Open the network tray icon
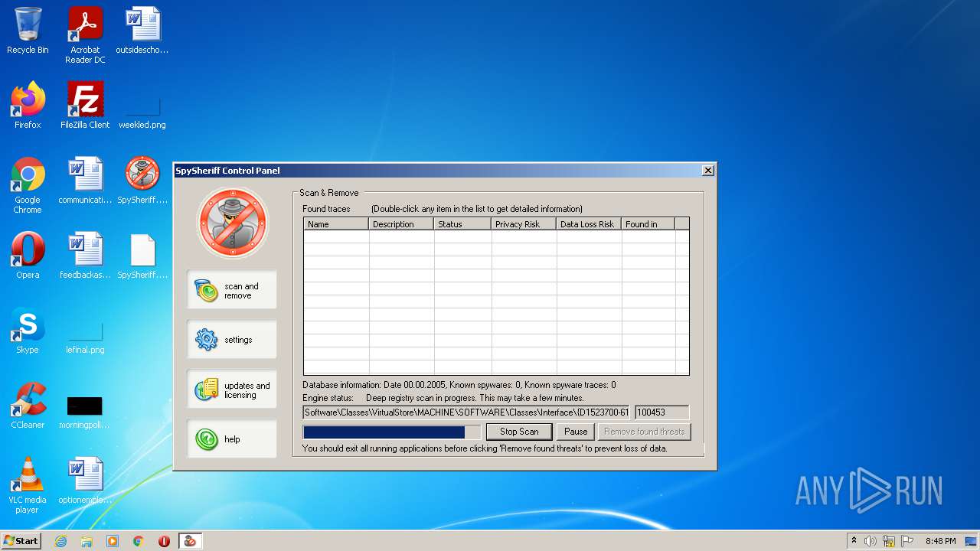This screenshot has height=551, width=980. point(889,541)
